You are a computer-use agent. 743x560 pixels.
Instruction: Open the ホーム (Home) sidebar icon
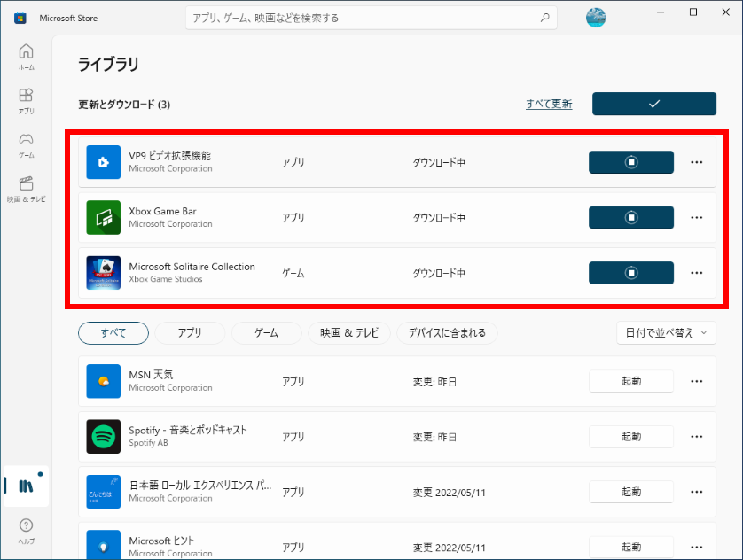point(26,57)
